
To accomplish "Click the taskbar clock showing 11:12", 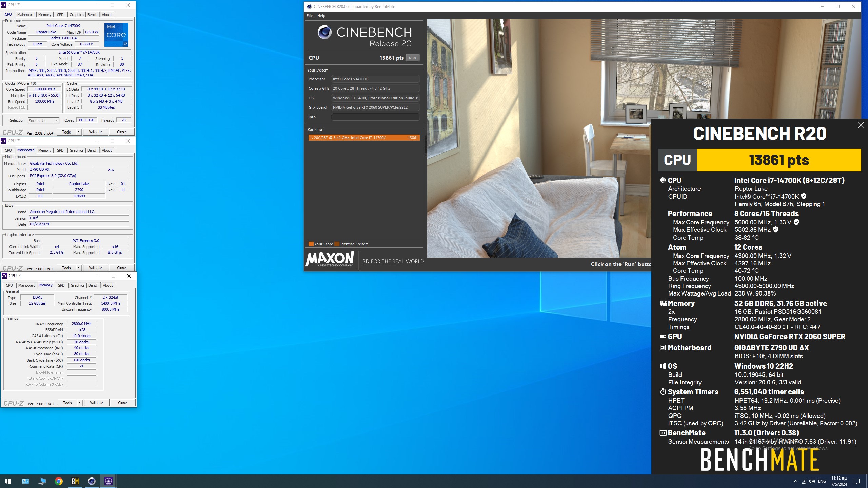I will click(839, 481).
